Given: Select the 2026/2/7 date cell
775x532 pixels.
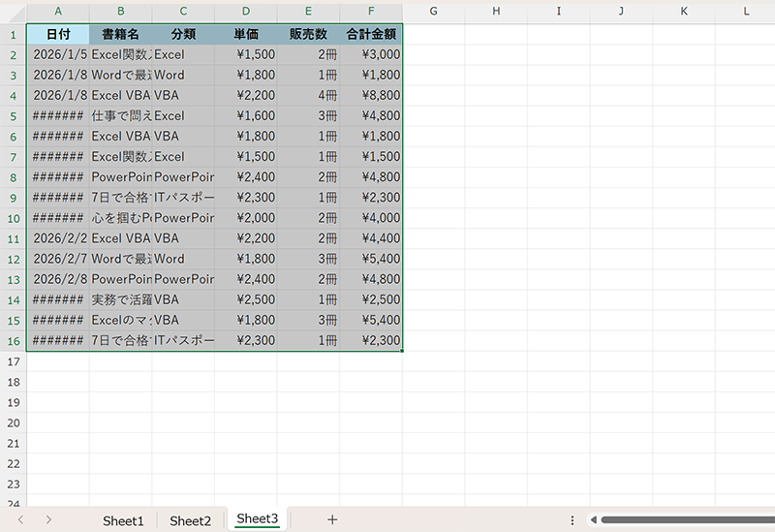Looking at the screenshot, I should coord(58,259).
